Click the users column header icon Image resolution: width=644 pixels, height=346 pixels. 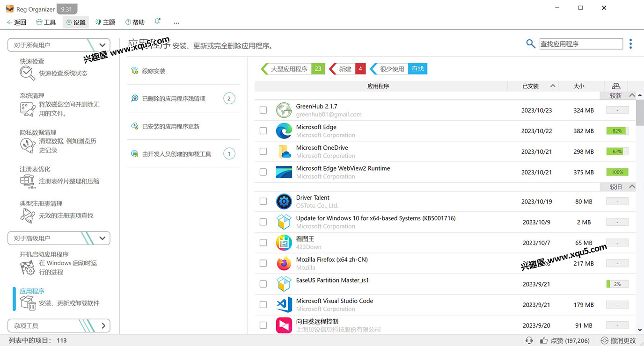[616, 86]
